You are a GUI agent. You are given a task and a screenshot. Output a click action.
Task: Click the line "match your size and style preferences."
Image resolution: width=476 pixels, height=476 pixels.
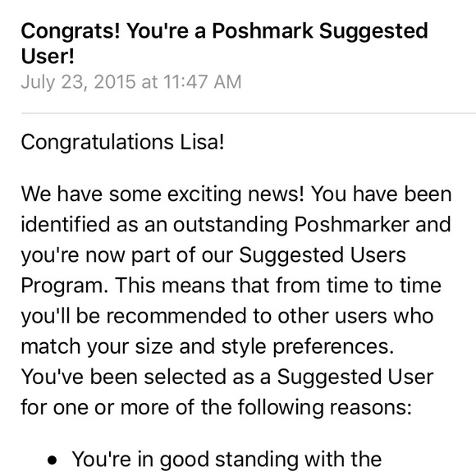(x=208, y=346)
